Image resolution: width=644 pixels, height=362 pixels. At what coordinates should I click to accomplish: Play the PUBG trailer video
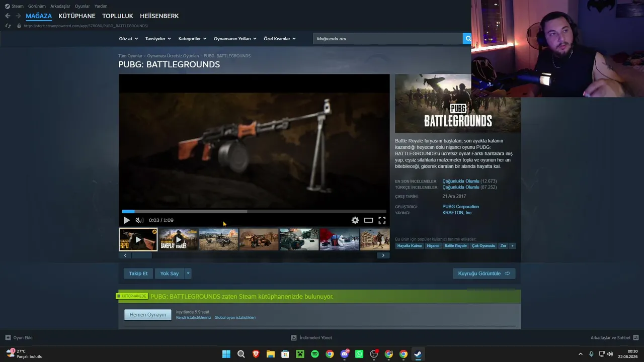[126, 220]
